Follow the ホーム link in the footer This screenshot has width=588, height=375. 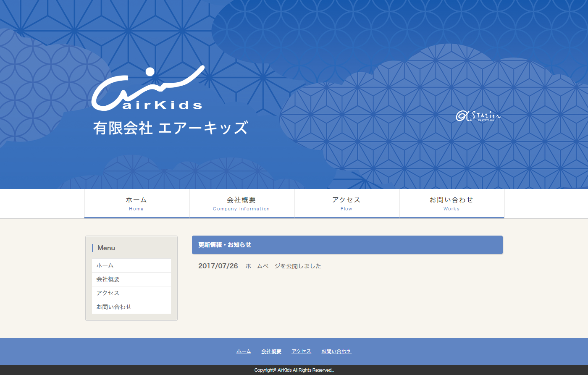point(244,351)
